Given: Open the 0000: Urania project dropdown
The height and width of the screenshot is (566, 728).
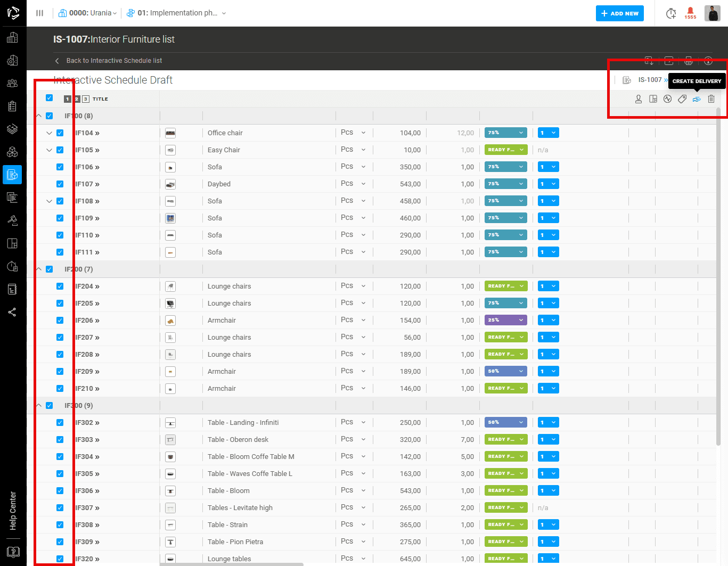Looking at the screenshot, I should click(x=88, y=13).
